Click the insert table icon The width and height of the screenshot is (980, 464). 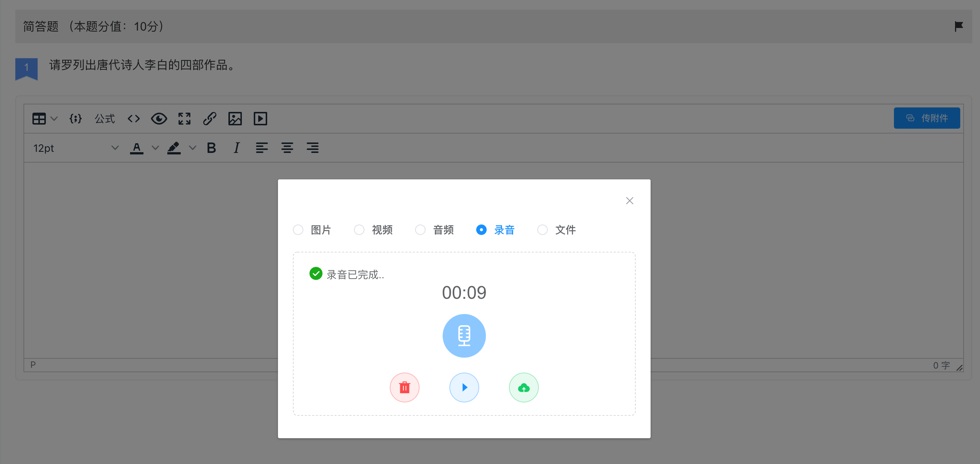(x=39, y=119)
